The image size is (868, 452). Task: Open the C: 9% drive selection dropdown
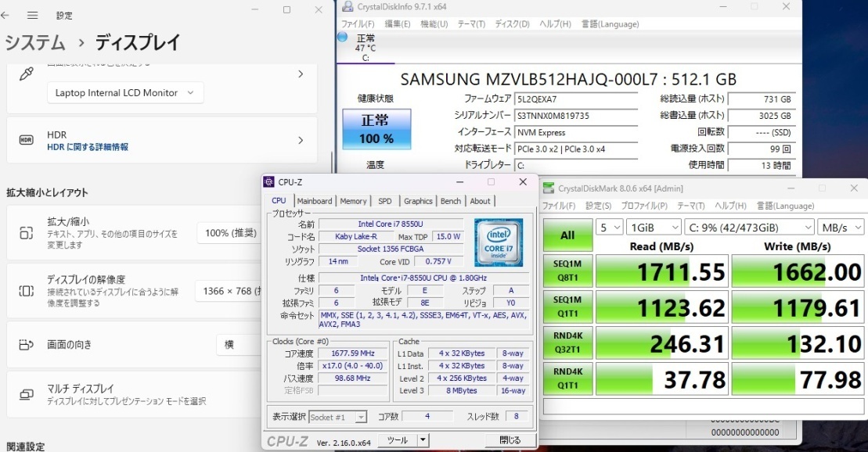tap(749, 228)
